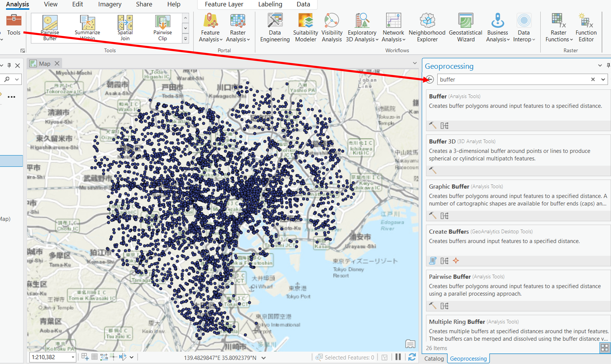This screenshot has height=364, width=611.
Task: Expand the Tools gallery
Action: tap(186, 39)
